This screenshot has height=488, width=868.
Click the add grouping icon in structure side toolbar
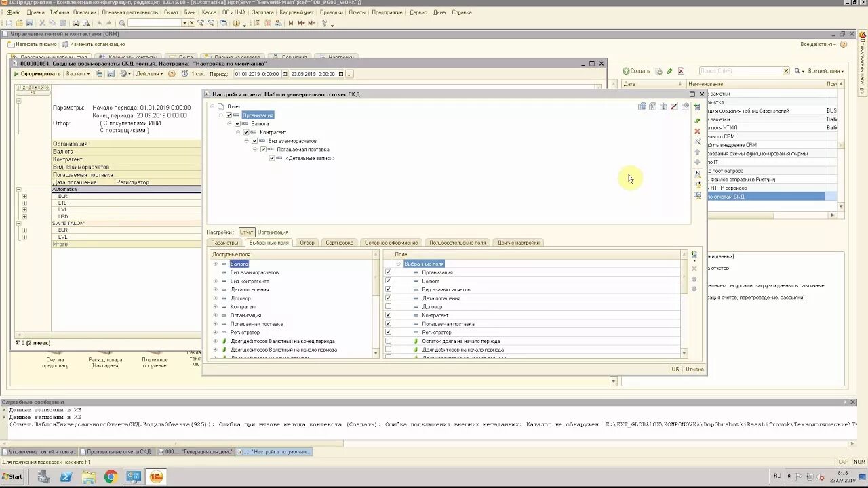[x=697, y=107]
